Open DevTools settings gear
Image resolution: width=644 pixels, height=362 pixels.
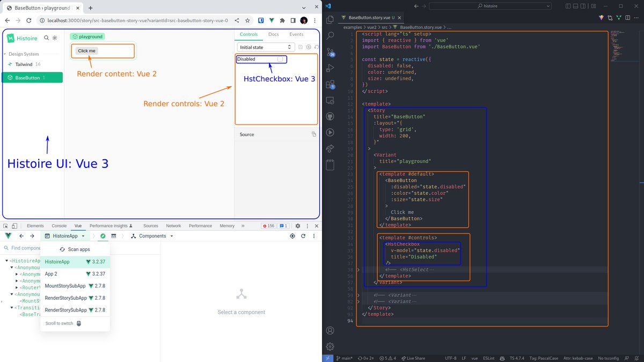coord(298,226)
